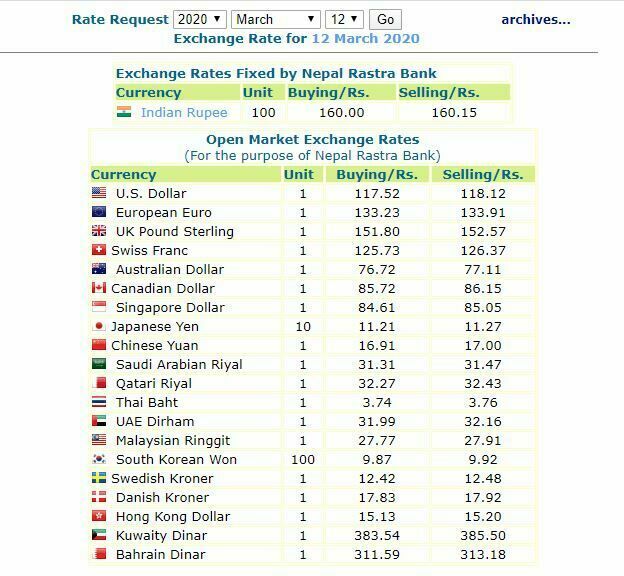Open the month dropdown showing March
The image size is (624, 576).
point(275,19)
